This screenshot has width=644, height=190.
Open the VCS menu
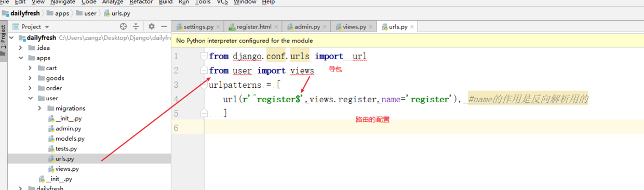[222, 2]
